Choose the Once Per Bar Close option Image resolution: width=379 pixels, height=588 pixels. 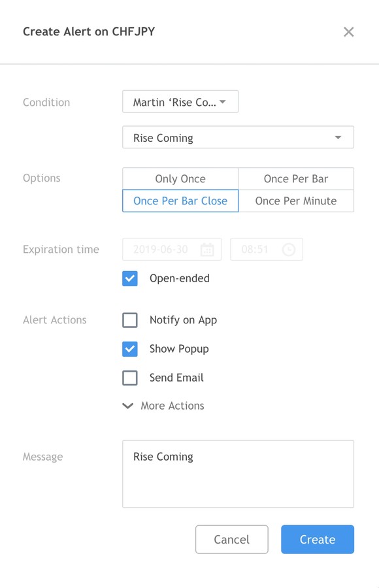(180, 201)
